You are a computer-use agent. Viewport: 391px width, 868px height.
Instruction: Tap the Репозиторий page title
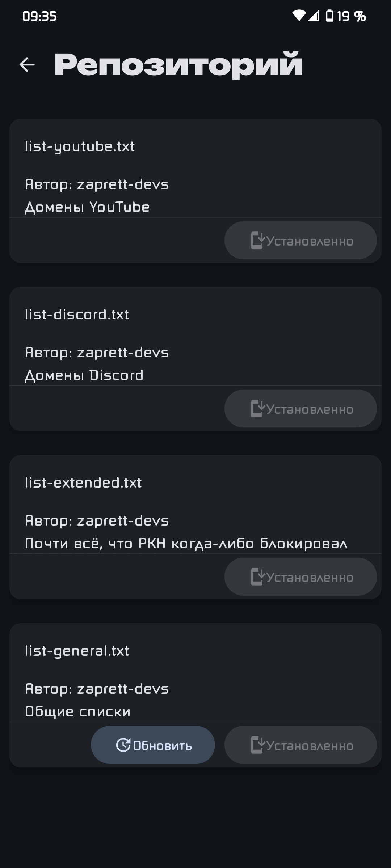[x=178, y=65]
